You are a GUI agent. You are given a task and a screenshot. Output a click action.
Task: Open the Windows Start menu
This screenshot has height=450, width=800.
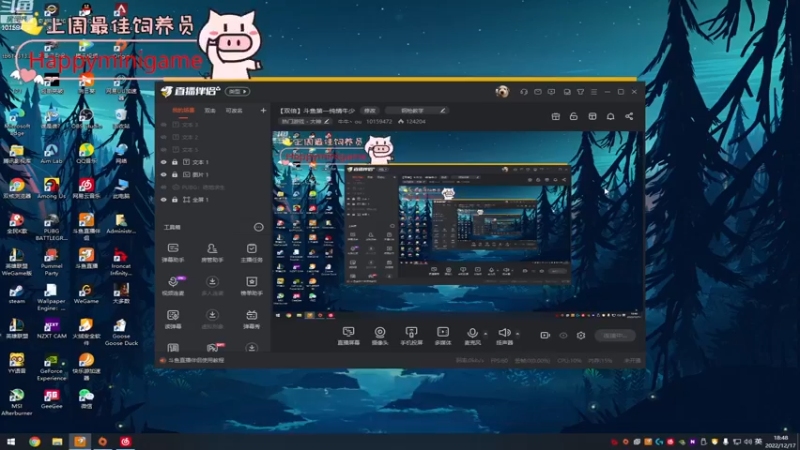[x=11, y=441]
